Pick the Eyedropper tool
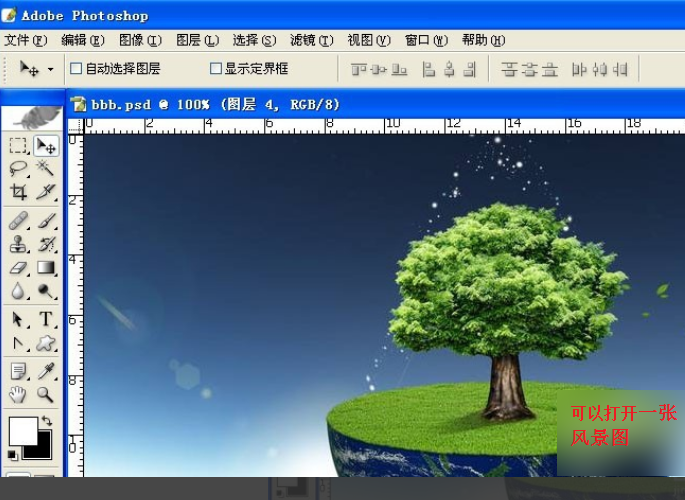685x500 pixels. (x=46, y=371)
